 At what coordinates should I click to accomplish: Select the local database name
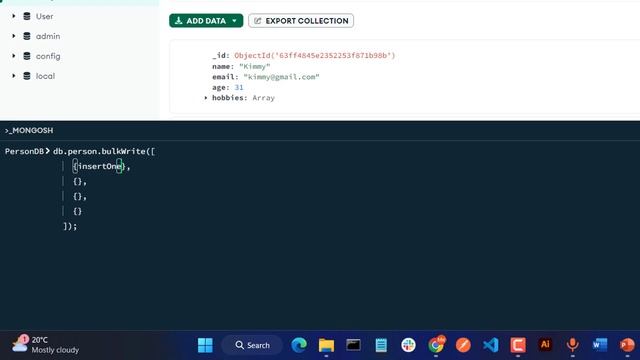[x=45, y=76]
